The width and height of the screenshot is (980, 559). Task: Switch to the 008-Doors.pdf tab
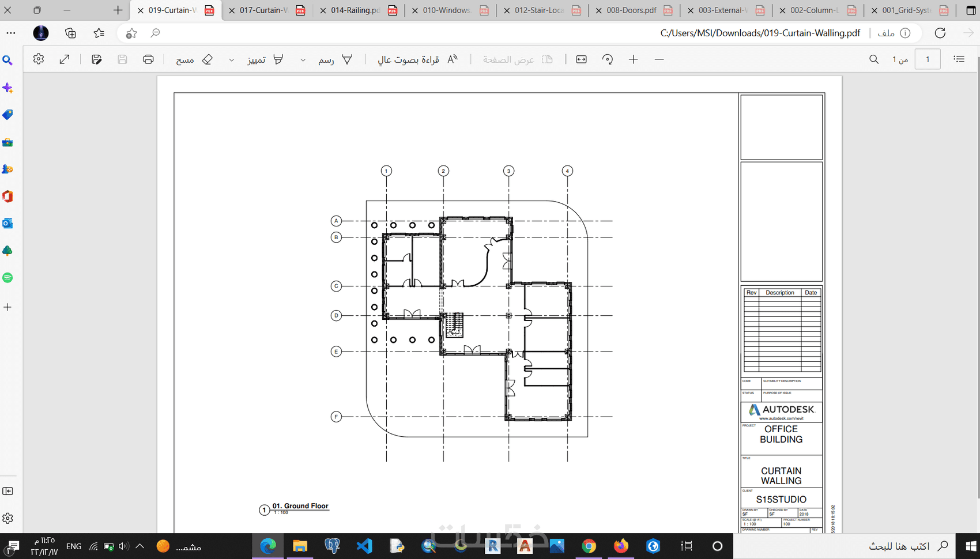(x=634, y=10)
